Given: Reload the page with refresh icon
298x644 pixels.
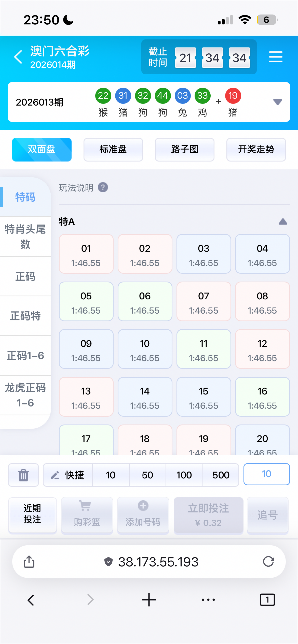Looking at the screenshot, I should [268, 562].
